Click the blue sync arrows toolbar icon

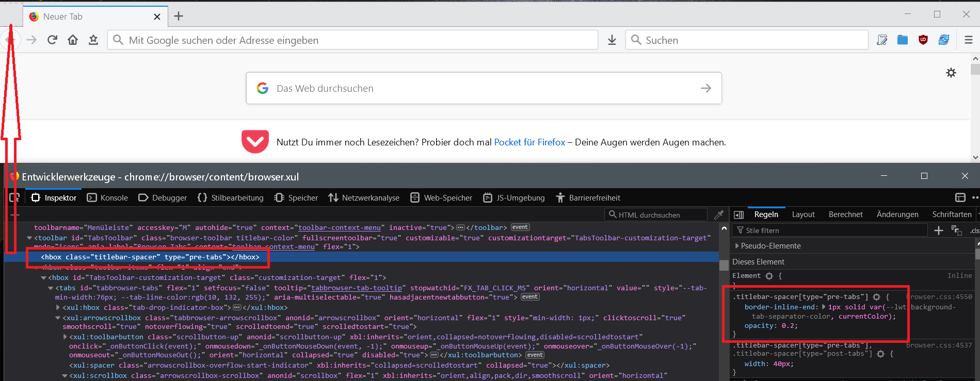pyautogui.click(x=944, y=40)
